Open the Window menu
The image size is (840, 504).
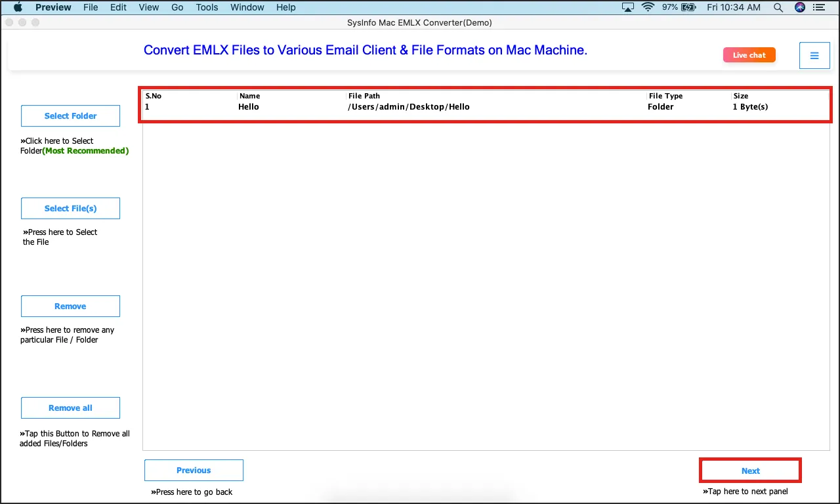pos(247,7)
